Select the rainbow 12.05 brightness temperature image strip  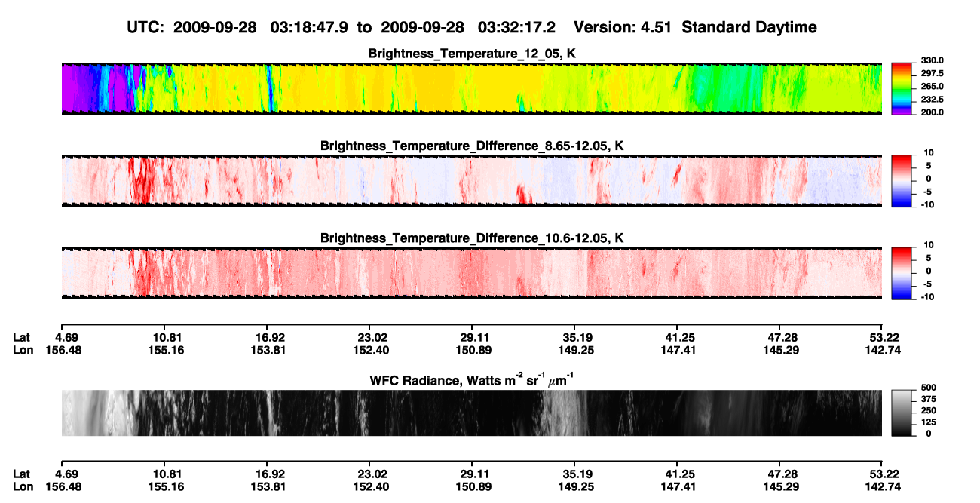(x=472, y=88)
